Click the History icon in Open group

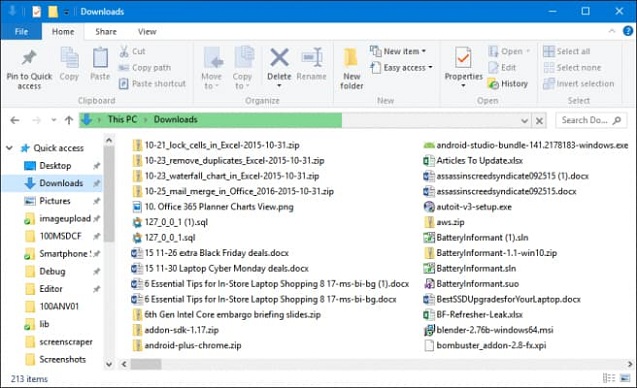tap(493, 84)
